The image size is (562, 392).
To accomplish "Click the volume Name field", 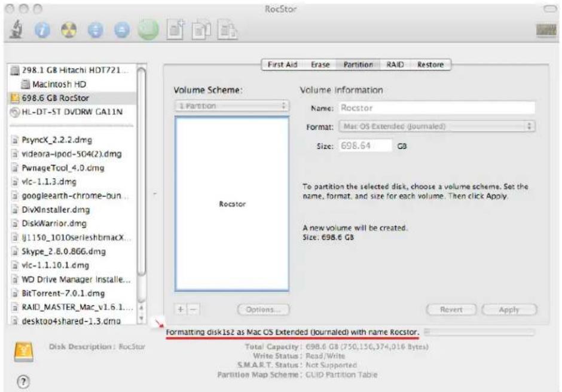I will click(437, 108).
